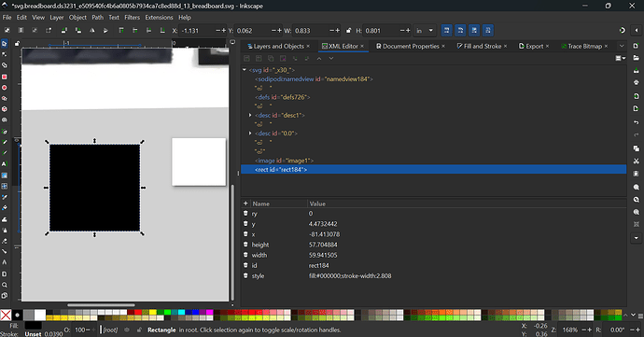Screen dimensions: 644x337
Task: Pick the white color swatch in palette
Action: pyautogui.click(x=40, y=316)
